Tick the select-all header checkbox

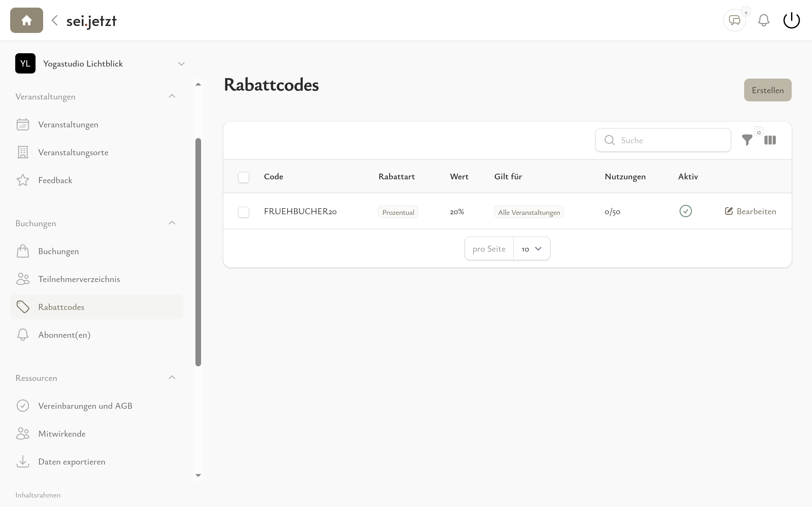[x=243, y=177]
